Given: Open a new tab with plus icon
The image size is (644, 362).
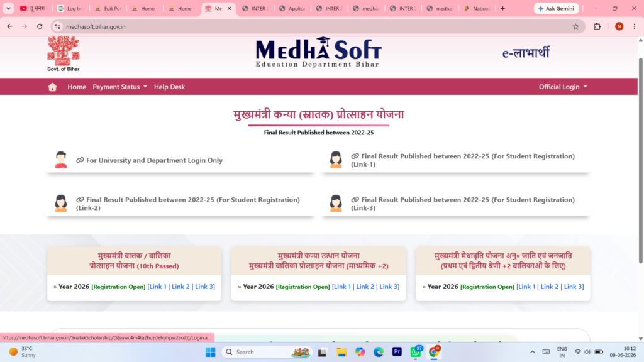Looking at the screenshot, I should (502, 8).
